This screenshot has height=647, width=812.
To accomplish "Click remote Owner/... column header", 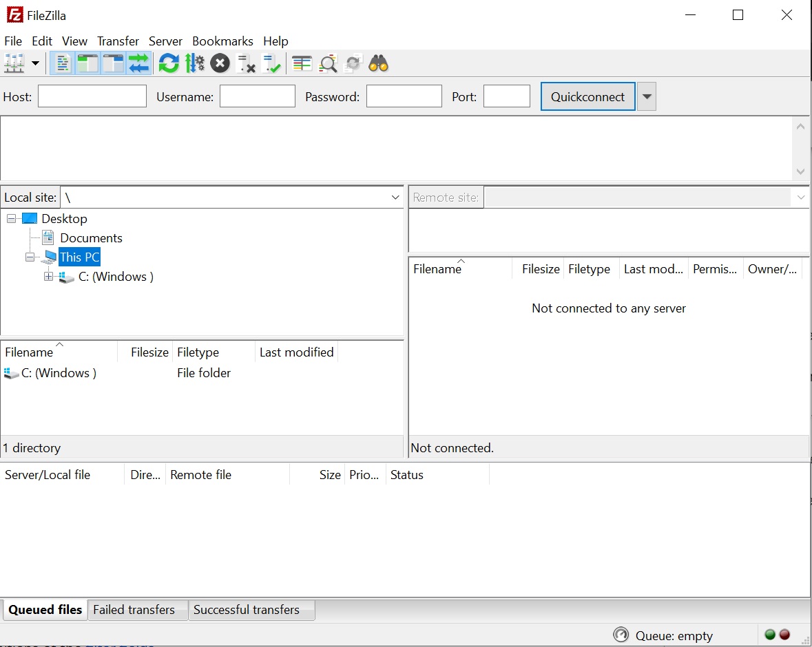I will (x=772, y=268).
